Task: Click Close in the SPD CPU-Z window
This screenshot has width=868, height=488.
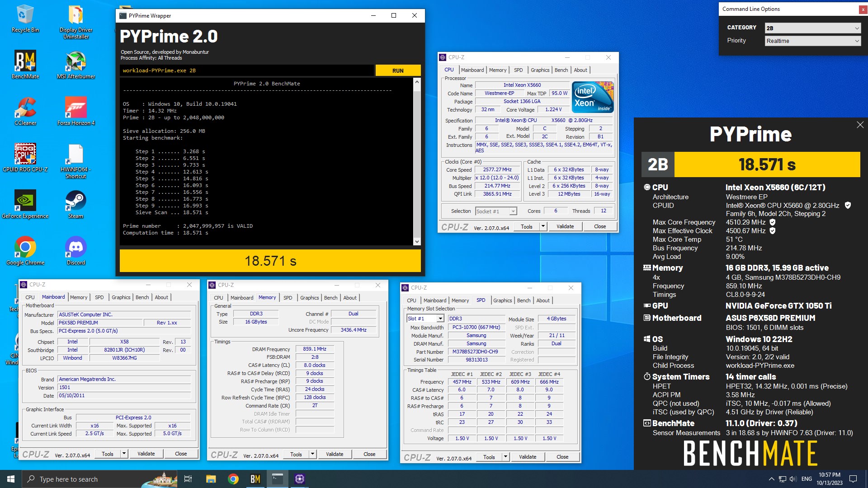Action: tap(562, 457)
